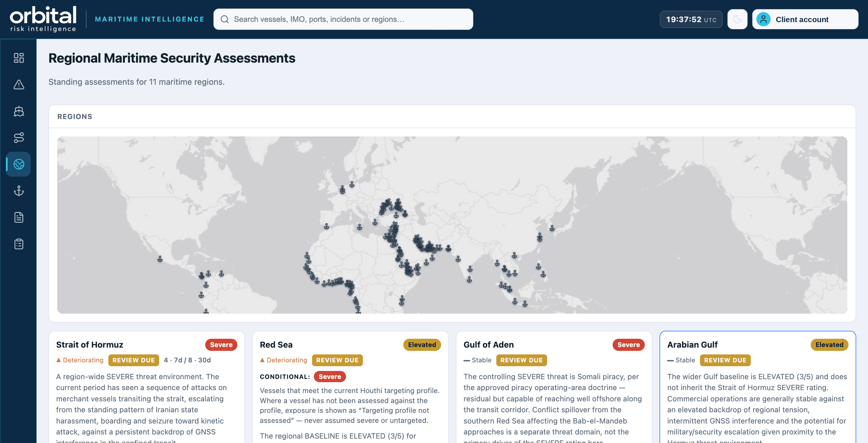This screenshot has width=868, height=443.
Task: Click REVIEW DUE tag on Arabian Gulf
Action: [x=725, y=360]
